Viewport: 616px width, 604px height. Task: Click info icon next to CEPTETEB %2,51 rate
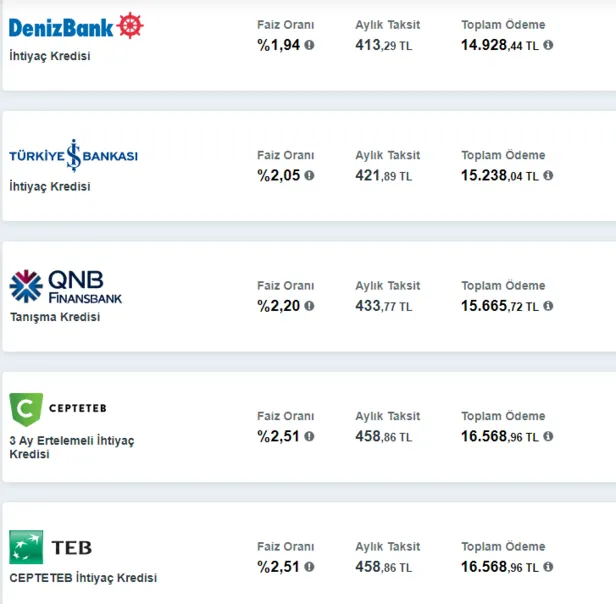[309, 436]
